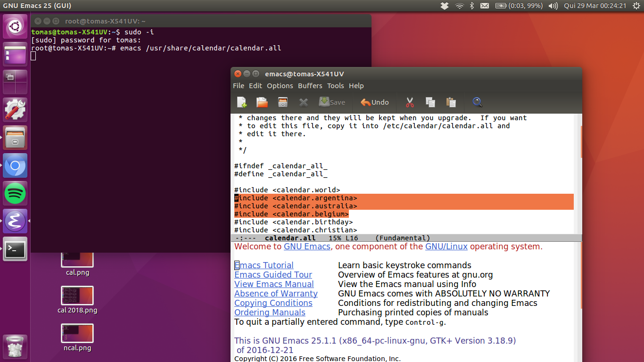Cut the highlighted text with the scissors icon
Image resolution: width=644 pixels, height=362 pixels.
pyautogui.click(x=409, y=102)
